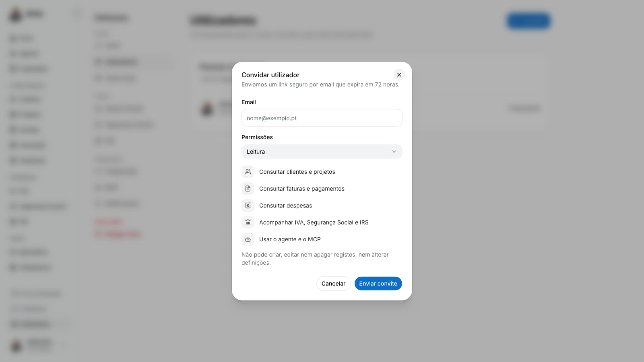
Task: Click the clients and projects people icon
Action: point(248,172)
